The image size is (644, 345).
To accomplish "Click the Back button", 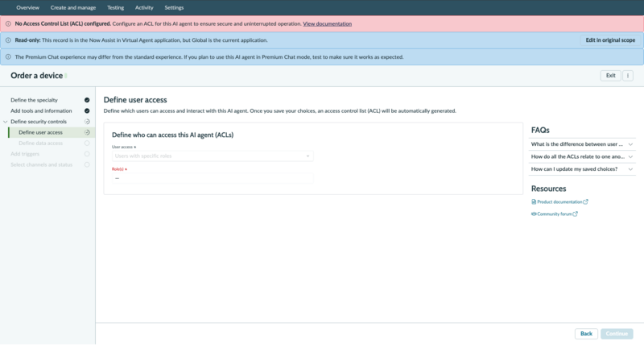I will click(586, 334).
